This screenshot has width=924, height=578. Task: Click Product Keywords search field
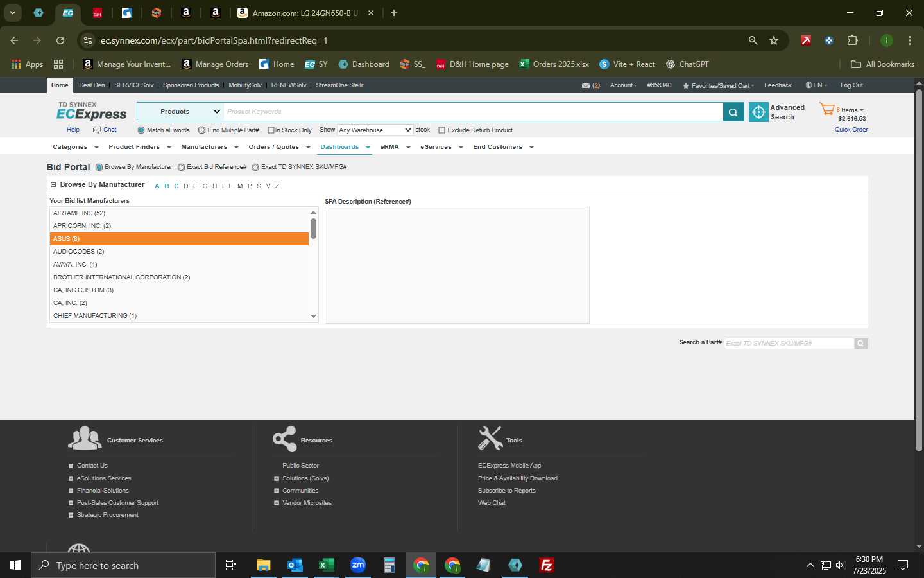pos(473,112)
